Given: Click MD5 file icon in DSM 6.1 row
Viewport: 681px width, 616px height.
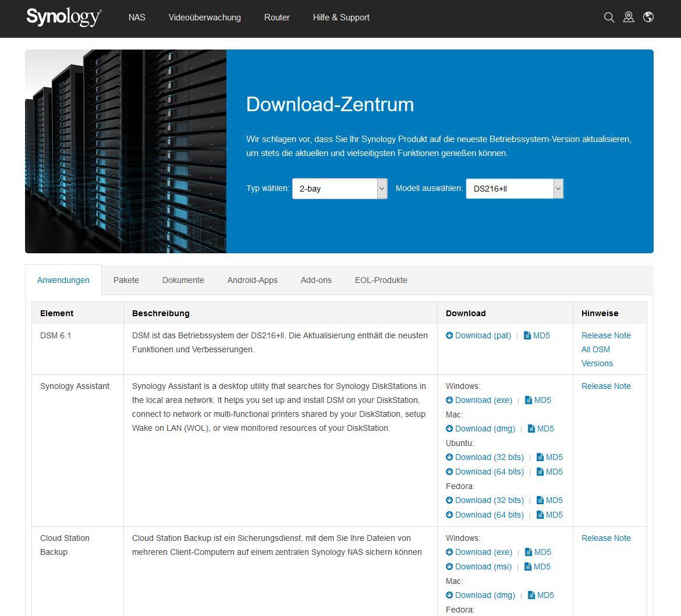Looking at the screenshot, I should pos(527,335).
